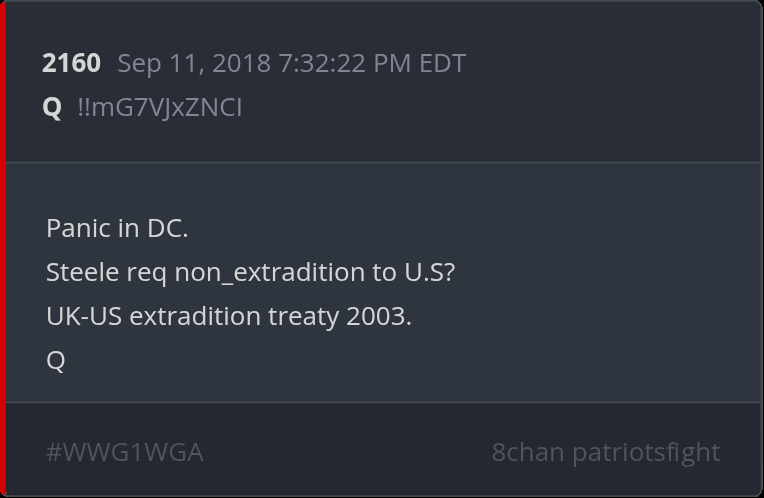Screen dimensions: 764x498
Task: Click post number 2160
Action: coord(71,64)
